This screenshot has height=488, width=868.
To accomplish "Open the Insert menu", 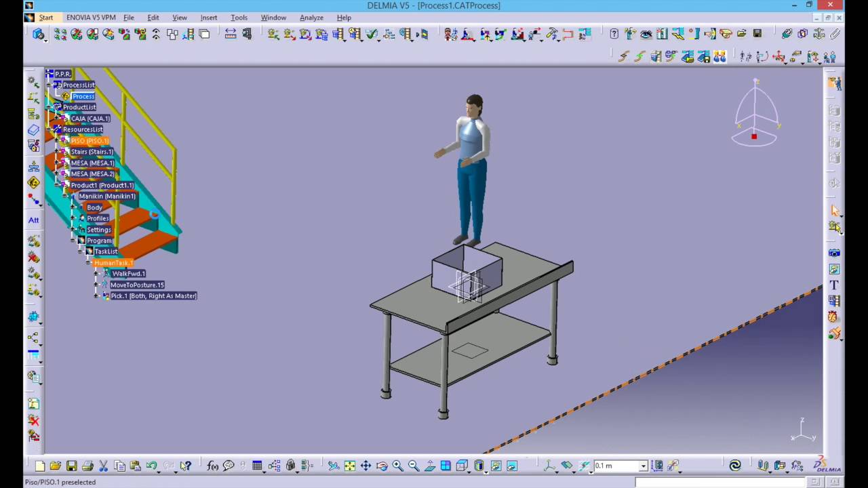I will [x=209, y=18].
